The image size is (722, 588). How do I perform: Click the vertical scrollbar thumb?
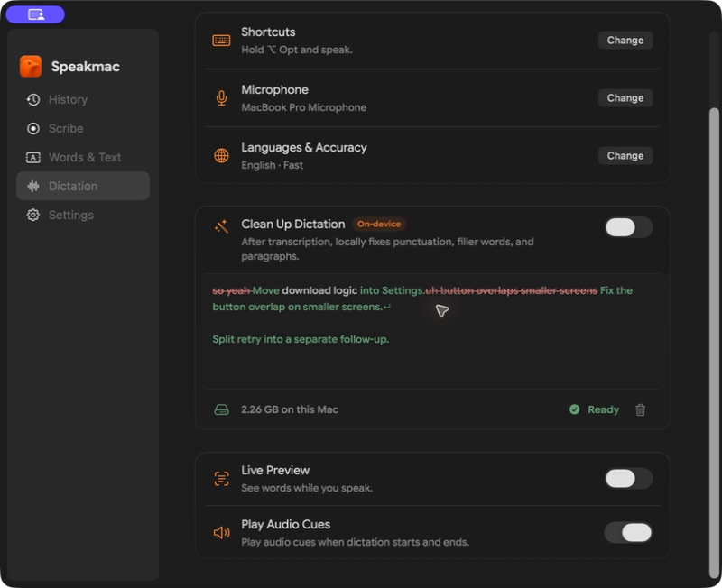[x=714, y=341]
